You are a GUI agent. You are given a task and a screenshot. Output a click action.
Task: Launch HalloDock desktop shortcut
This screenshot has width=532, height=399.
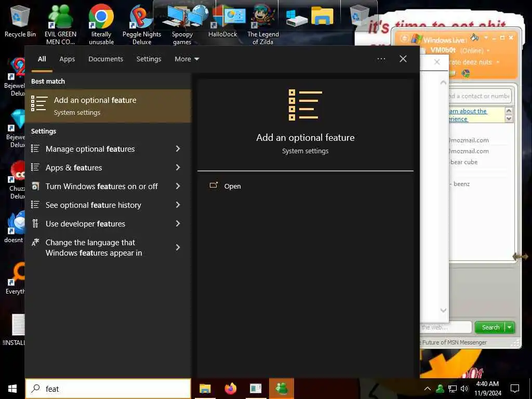(x=222, y=21)
